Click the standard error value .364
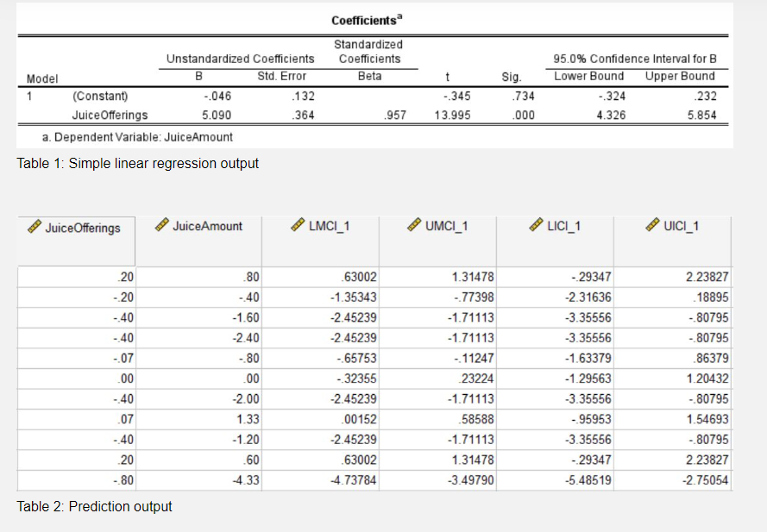The image size is (767, 532). point(304,115)
